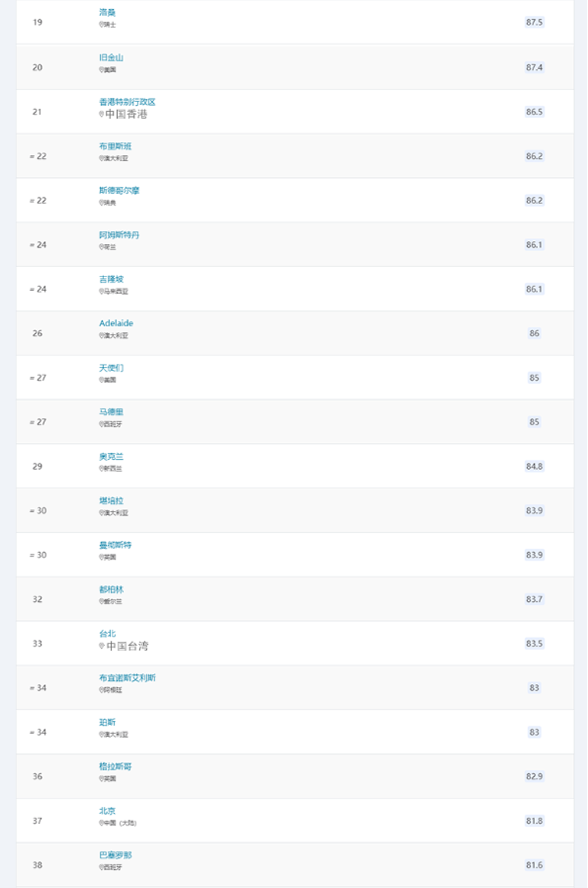Open the 香港特别行政区 link

point(127,102)
